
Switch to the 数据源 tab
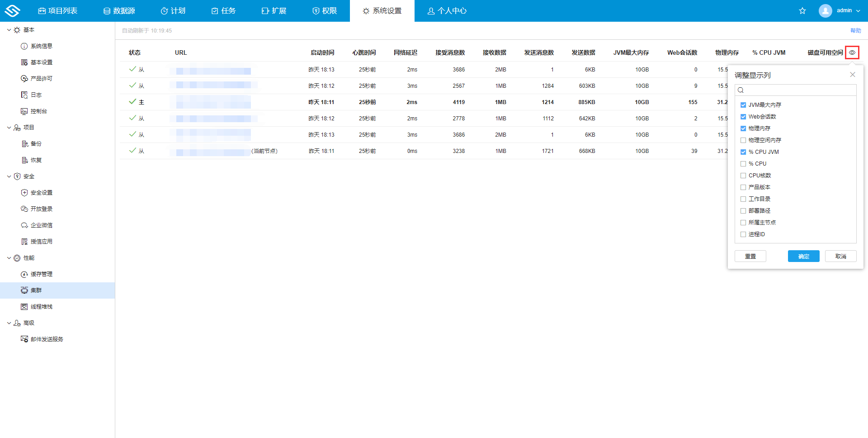click(x=119, y=11)
